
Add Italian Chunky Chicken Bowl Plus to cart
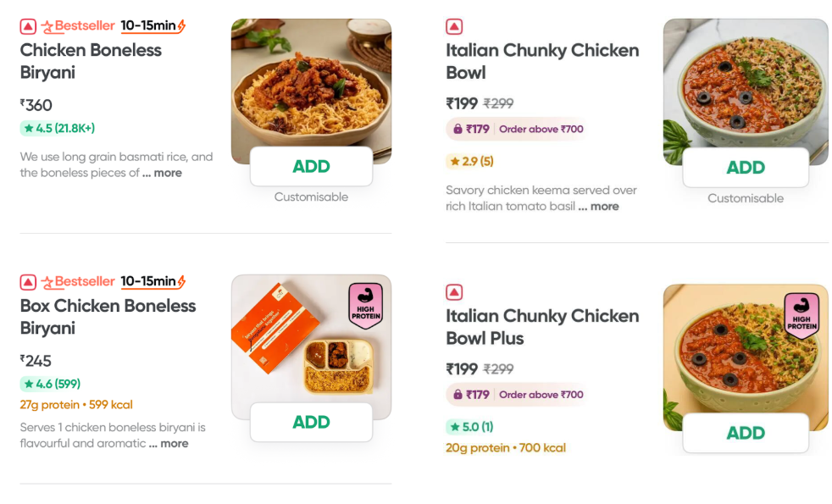click(746, 433)
